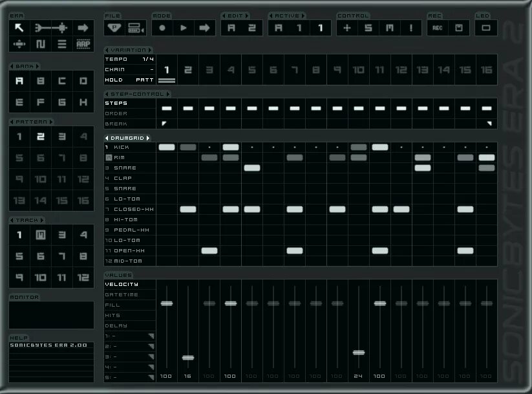Viewport: 532px width, 394px height.
Task: Toggle Mute (M) in CONTROL section
Action: [x=390, y=28]
